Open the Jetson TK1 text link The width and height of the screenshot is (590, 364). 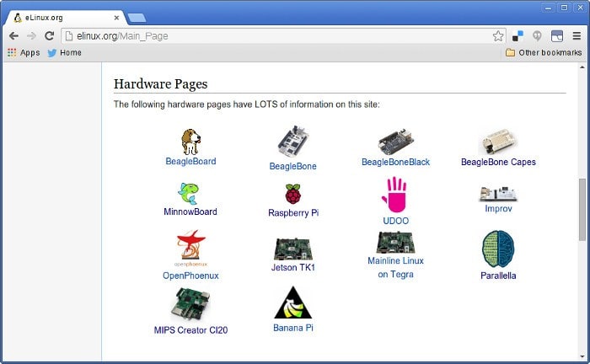[293, 267]
